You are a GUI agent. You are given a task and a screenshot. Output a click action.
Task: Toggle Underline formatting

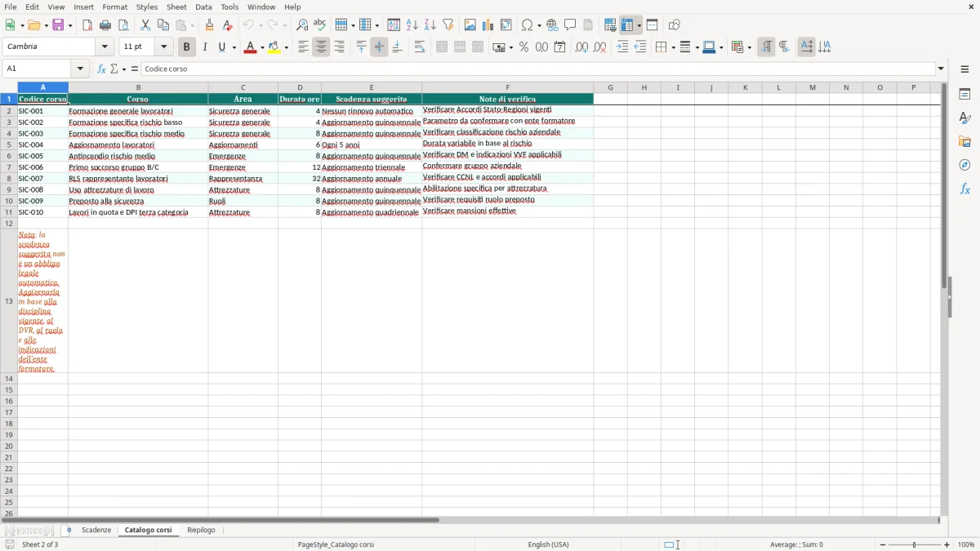click(221, 47)
